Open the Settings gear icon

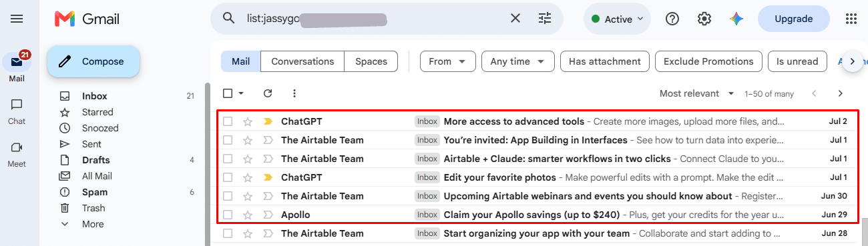point(704,19)
